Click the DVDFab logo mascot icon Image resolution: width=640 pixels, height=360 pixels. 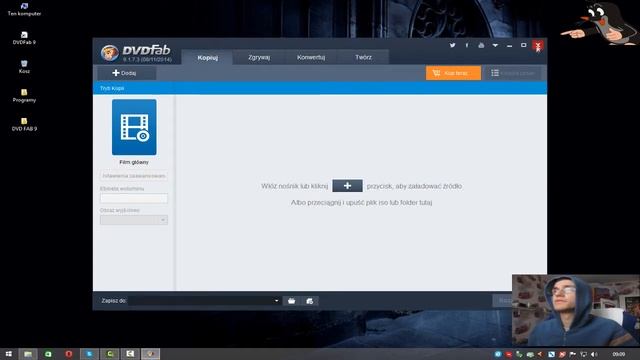[109, 53]
